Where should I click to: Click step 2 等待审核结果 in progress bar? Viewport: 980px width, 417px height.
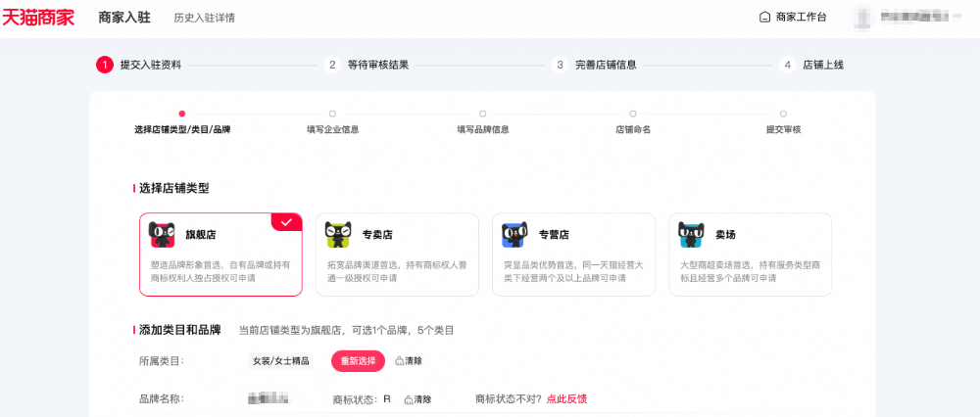coord(377,65)
